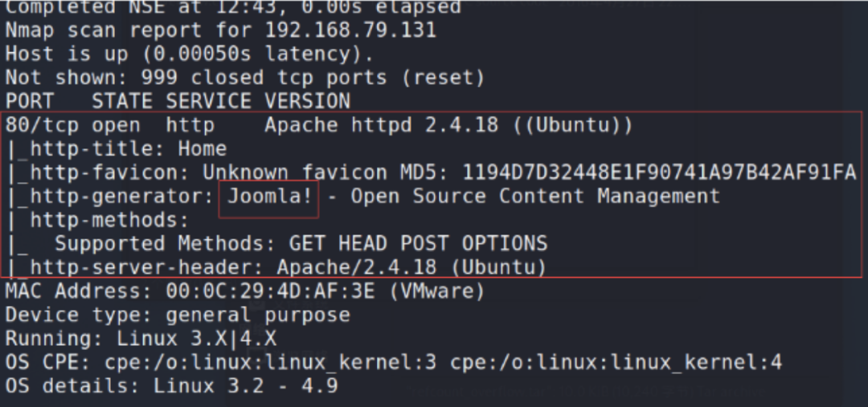Click the http-methods line
Viewport: 868px width, 407px height.
98,220
